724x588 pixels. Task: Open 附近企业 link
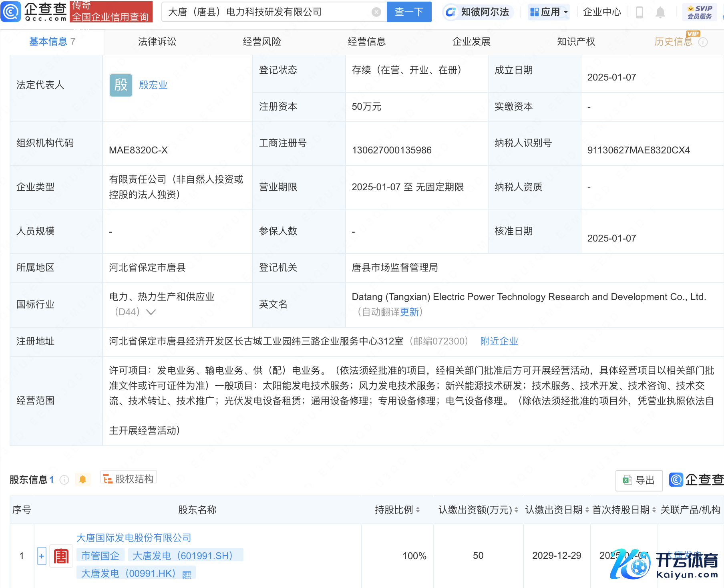[499, 341]
